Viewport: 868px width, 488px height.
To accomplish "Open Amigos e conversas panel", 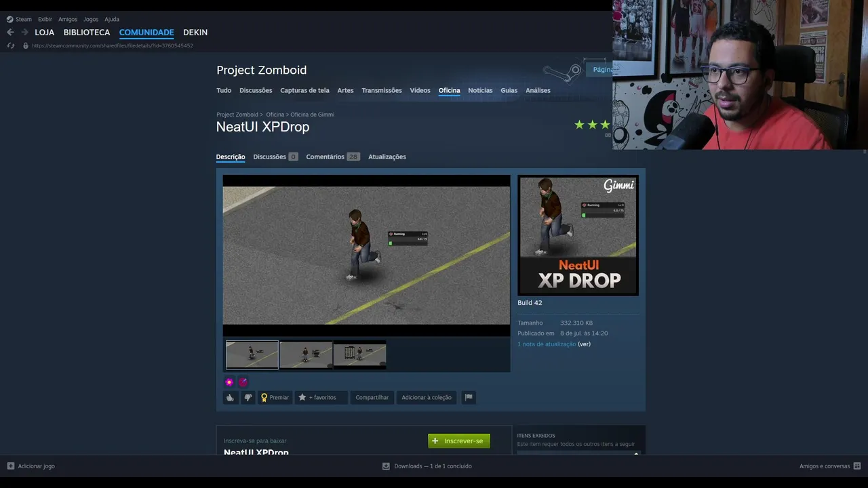I will coord(825,466).
